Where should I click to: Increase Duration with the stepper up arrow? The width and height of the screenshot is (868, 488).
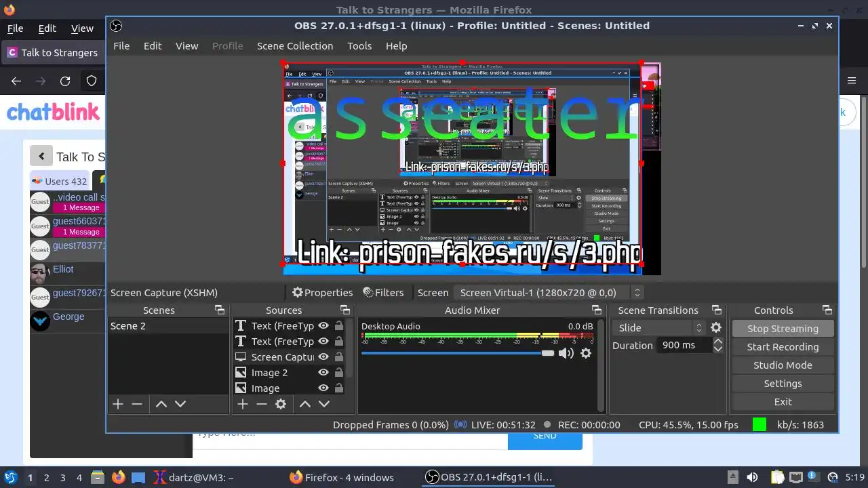pos(717,341)
